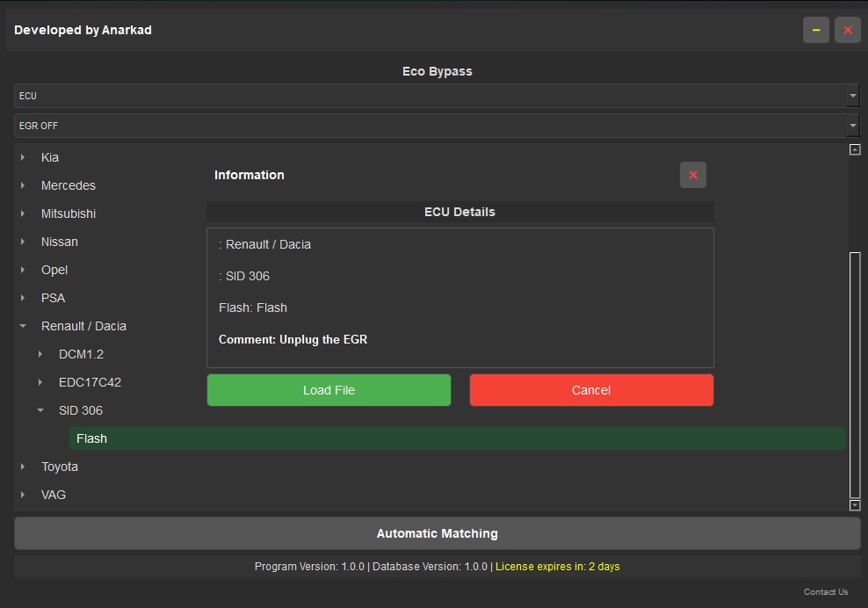
Task: Expand the Nissan tree node
Action: [23, 242]
